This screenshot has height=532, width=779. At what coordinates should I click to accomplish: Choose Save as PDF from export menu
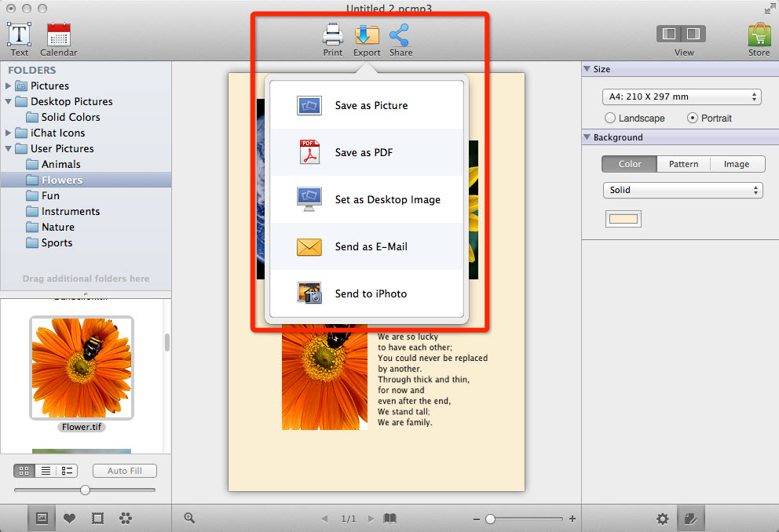pos(364,152)
